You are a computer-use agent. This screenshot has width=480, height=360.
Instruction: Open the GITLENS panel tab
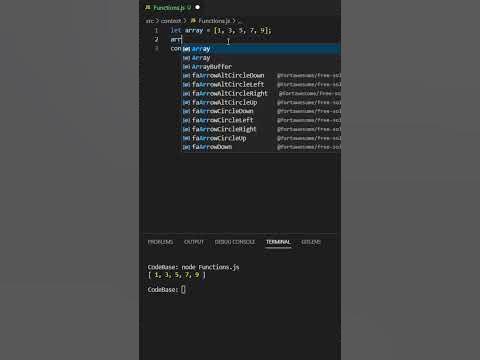pyautogui.click(x=311, y=242)
